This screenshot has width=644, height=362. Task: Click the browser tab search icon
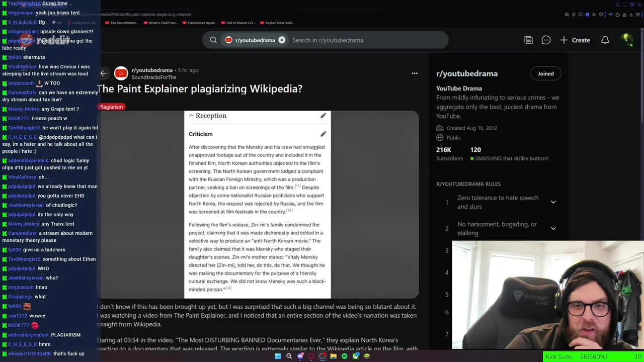pyautogui.click(x=617, y=5)
